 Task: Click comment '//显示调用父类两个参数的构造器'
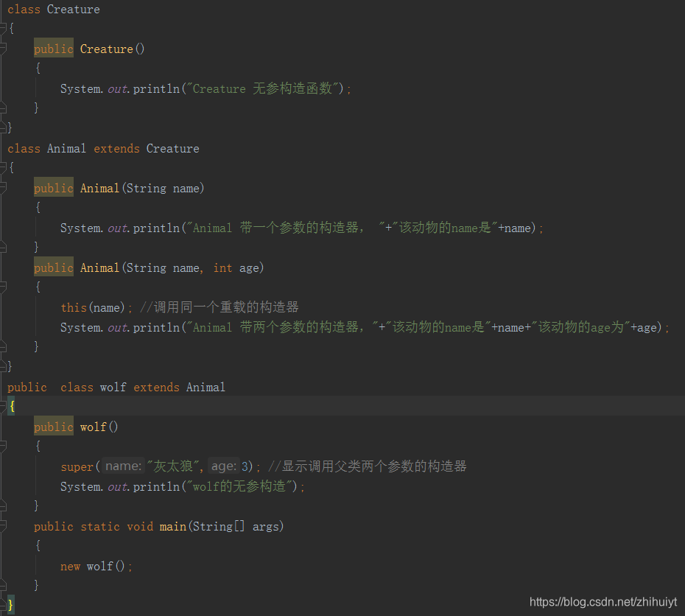click(x=368, y=466)
